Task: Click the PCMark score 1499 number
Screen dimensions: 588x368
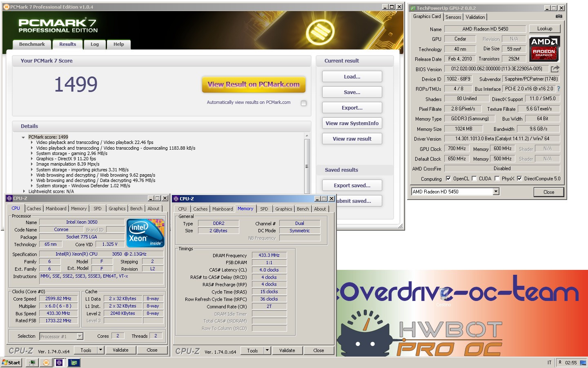Action: 76,85
